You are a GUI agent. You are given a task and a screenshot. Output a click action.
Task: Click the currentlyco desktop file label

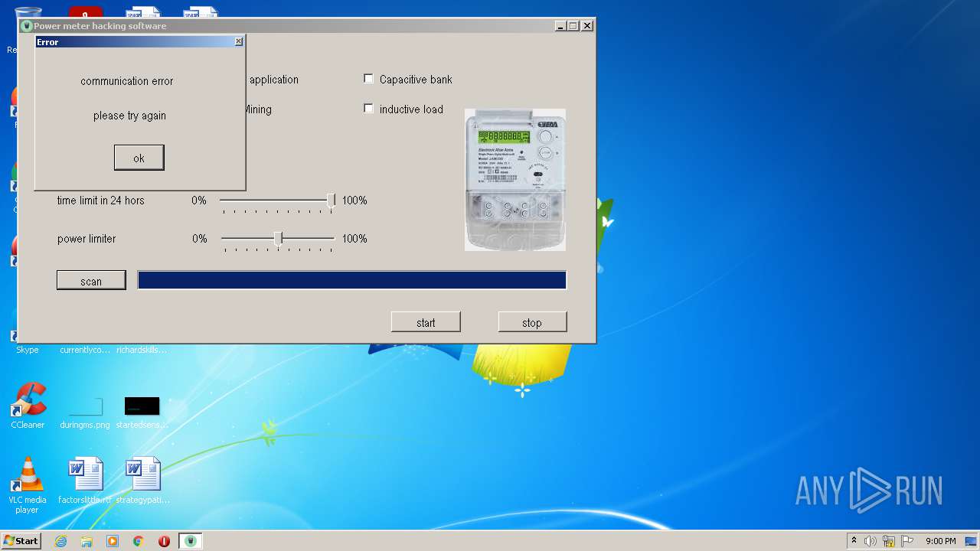85,350
